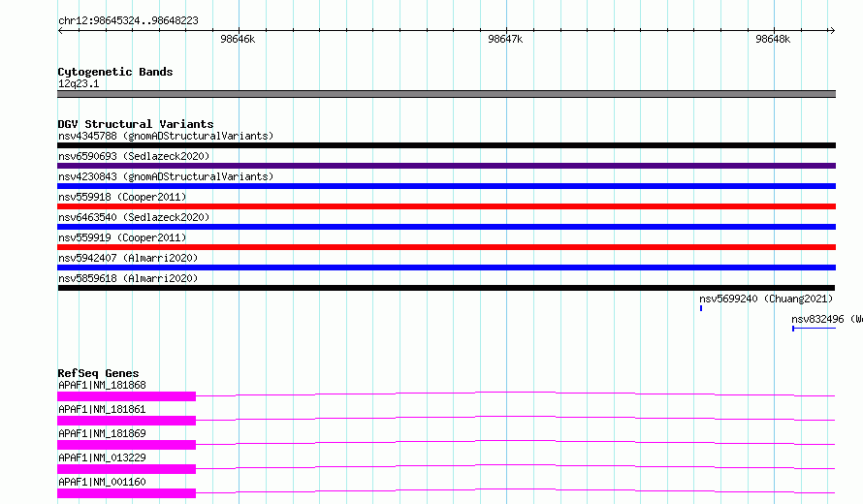Select the nsv4345788 (gnomADStructuralVariants) label
The image size is (863, 504).
166,136
